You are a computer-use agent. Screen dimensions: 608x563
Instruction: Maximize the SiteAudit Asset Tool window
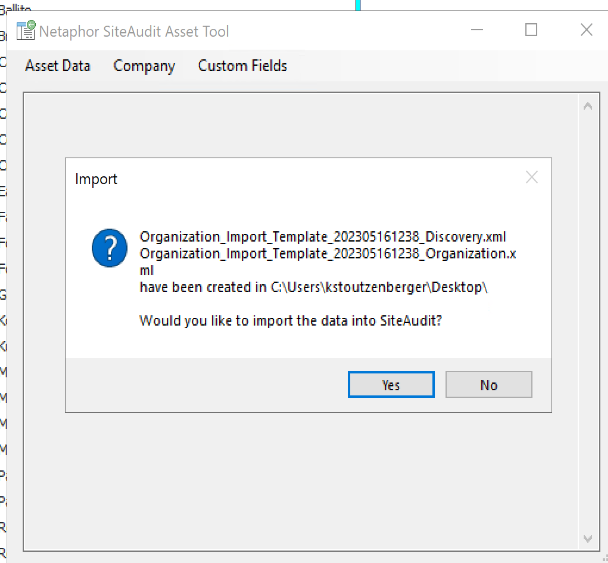point(531,30)
